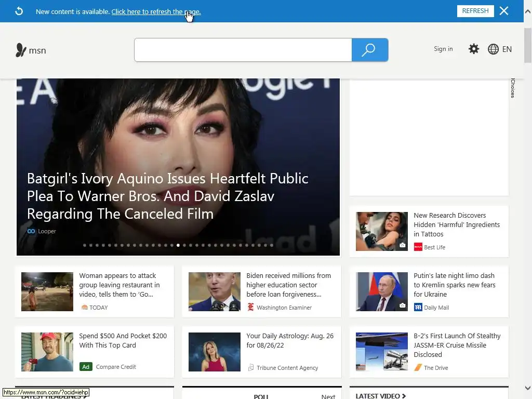Focus the web search input field
Screen dimensions: 532x399
click(x=243, y=50)
